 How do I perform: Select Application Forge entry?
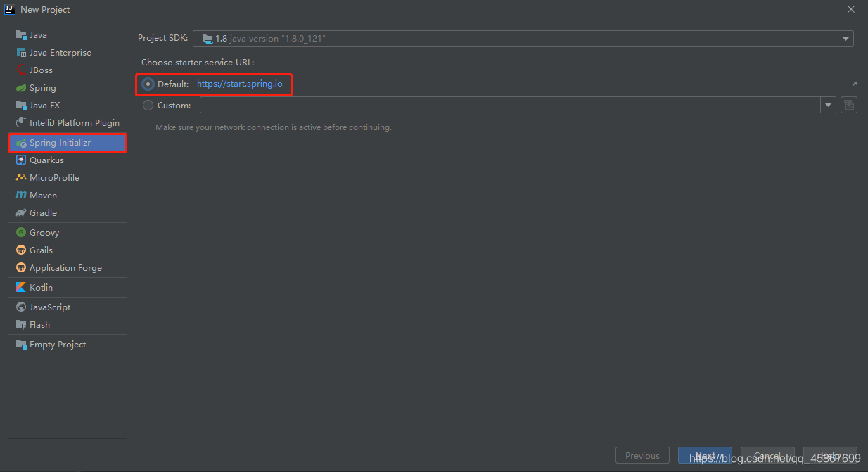(68, 268)
